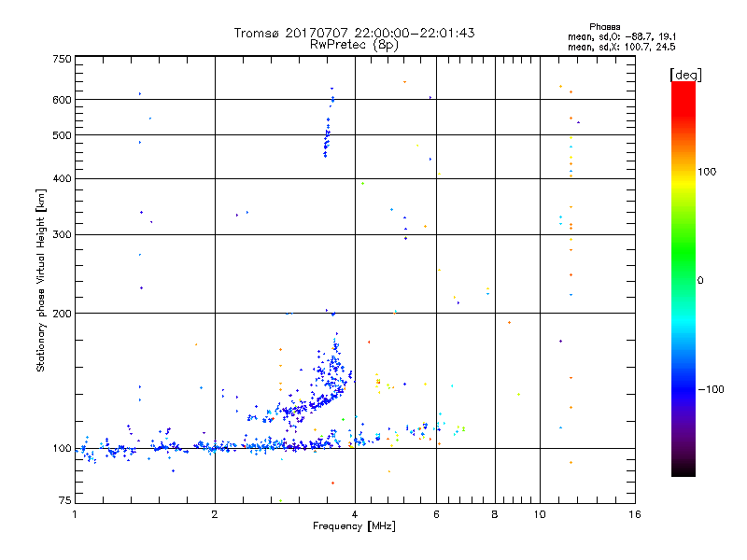Click the y-axis '75' tick label
This screenshot has width=747, height=560.
tap(65, 500)
